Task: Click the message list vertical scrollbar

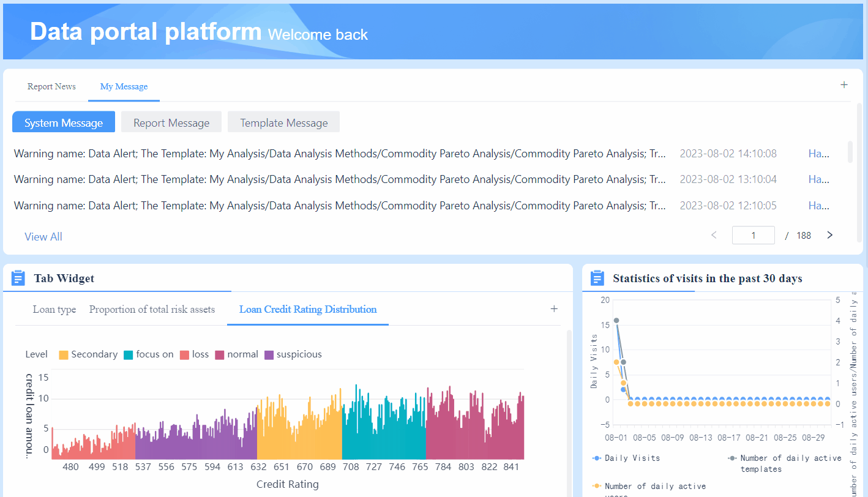Action: (x=850, y=152)
